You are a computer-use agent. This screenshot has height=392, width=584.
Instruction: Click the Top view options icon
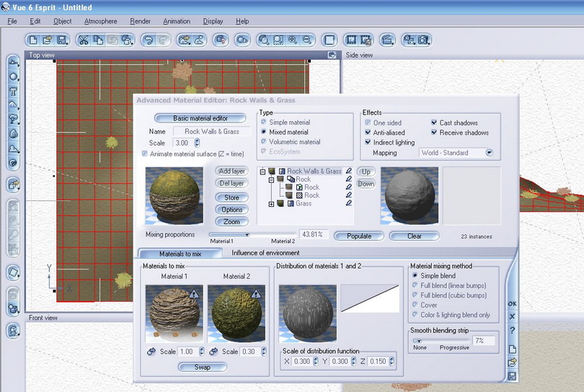[x=332, y=55]
